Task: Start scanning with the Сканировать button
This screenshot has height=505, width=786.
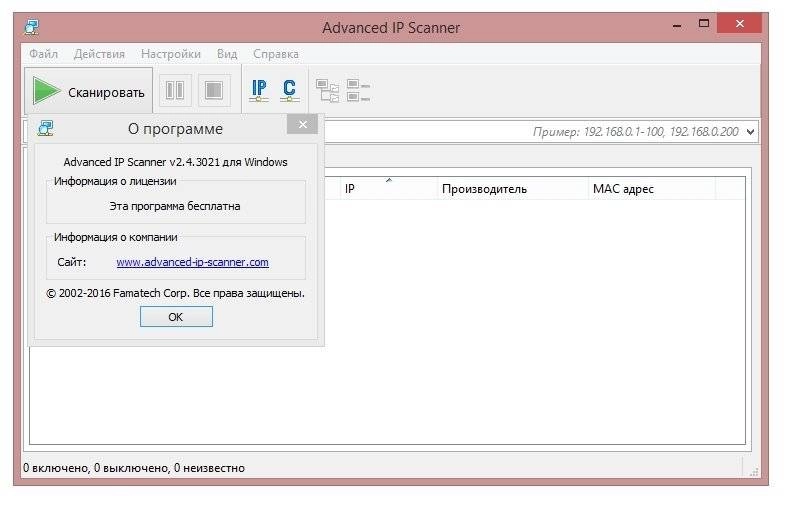Action: [88, 91]
